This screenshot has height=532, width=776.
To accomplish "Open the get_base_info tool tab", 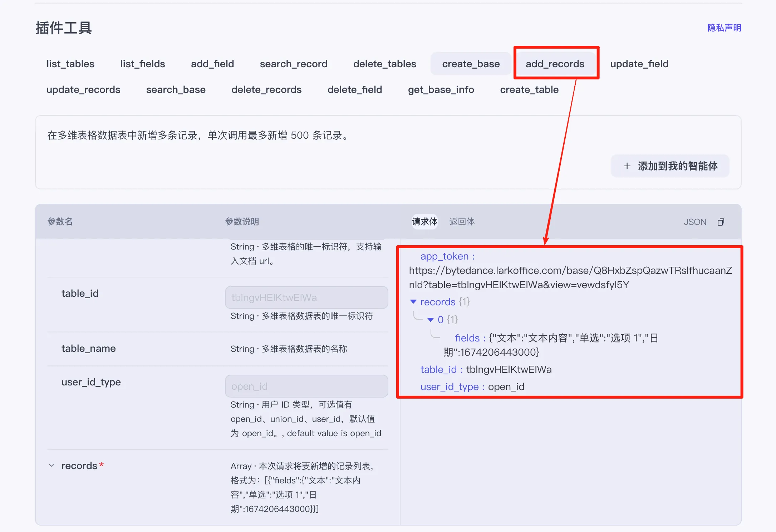I will click(x=441, y=90).
